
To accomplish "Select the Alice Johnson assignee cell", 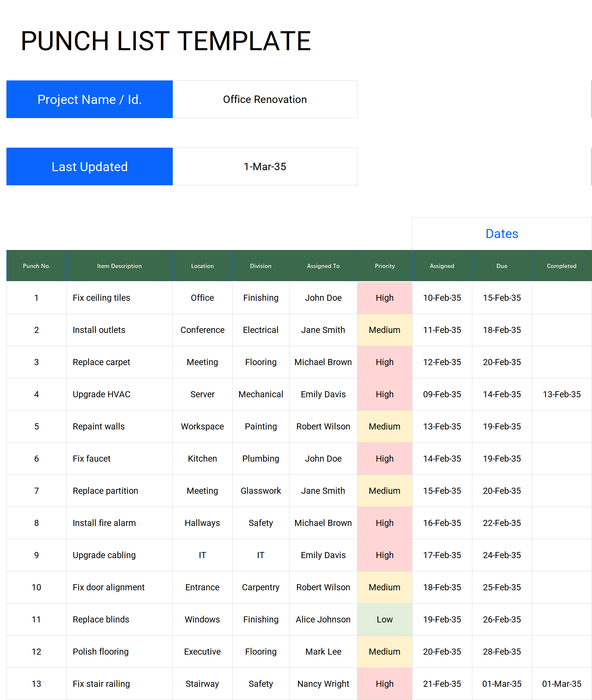I will (x=323, y=620).
